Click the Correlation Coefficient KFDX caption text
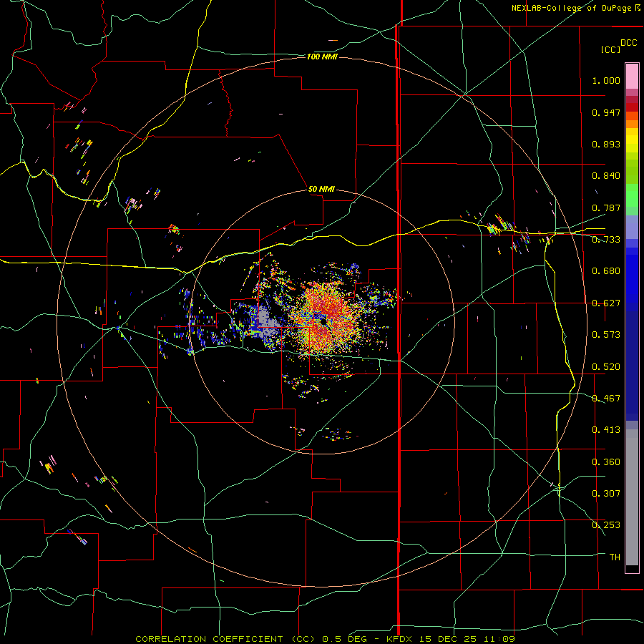Screen dimensions: 644x644 click(326, 639)
